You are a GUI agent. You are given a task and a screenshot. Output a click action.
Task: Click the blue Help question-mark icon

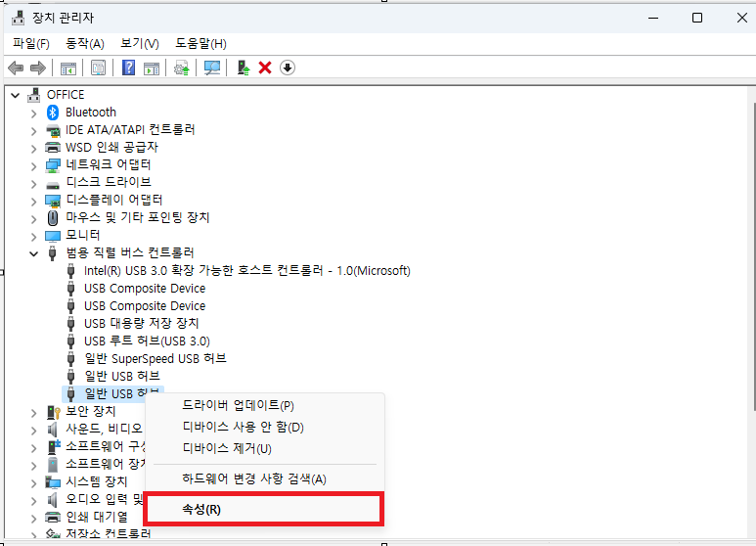[x=129, y=68]
